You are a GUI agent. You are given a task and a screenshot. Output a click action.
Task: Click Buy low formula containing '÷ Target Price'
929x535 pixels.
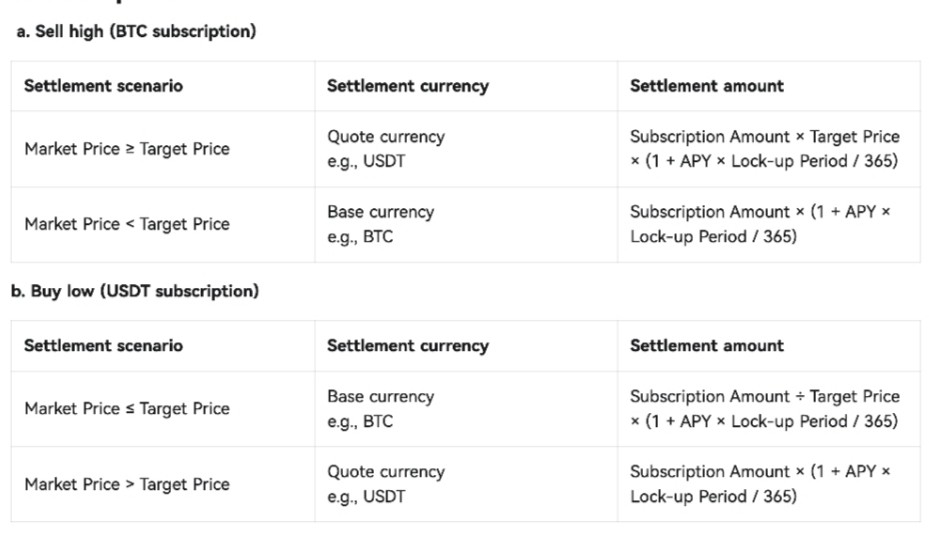point(764,409)
